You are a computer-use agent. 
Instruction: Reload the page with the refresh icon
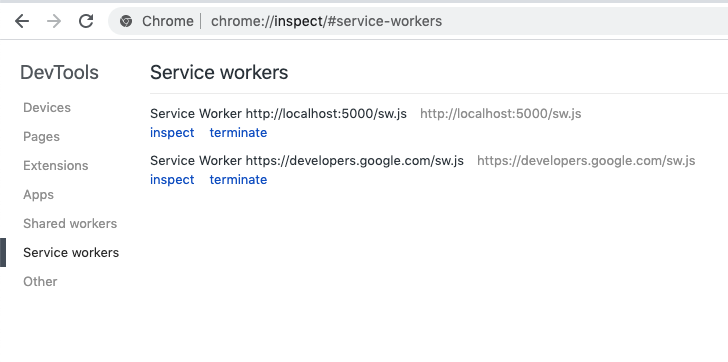[x=86, y=21]
